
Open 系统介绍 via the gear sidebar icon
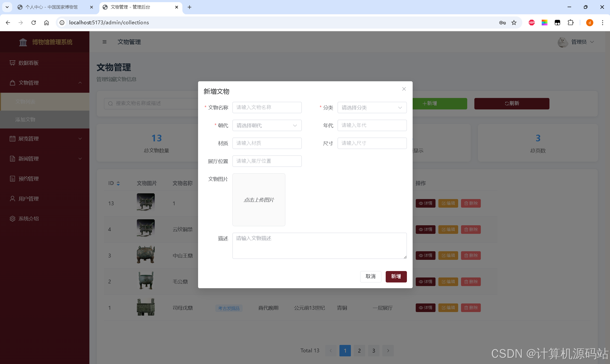tap(12, 219)
